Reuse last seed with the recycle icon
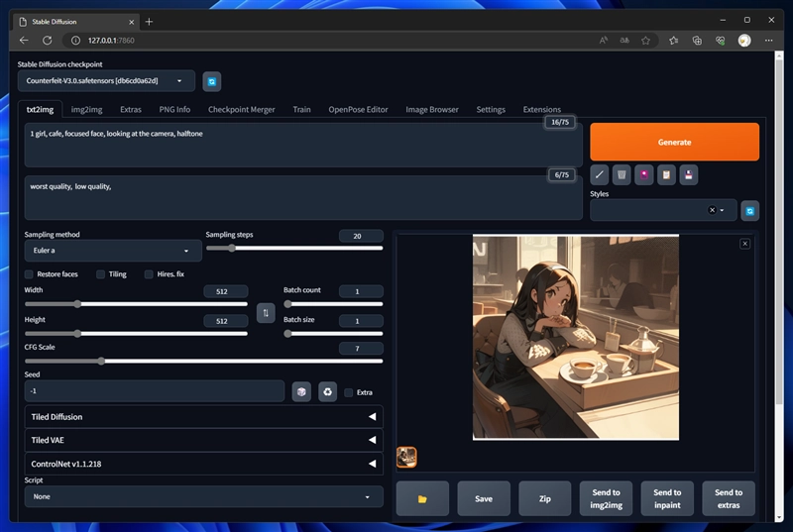 tap(328, 392)
